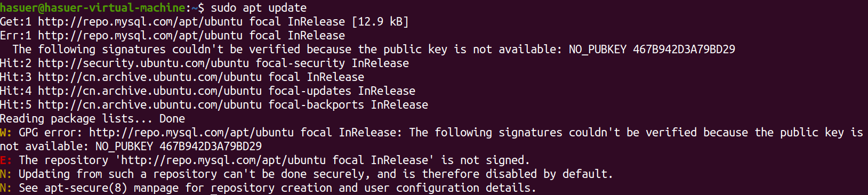Click the GPG error repo.mysql.com URL
This screenshot has width=868, height=195.
[191, 133]
